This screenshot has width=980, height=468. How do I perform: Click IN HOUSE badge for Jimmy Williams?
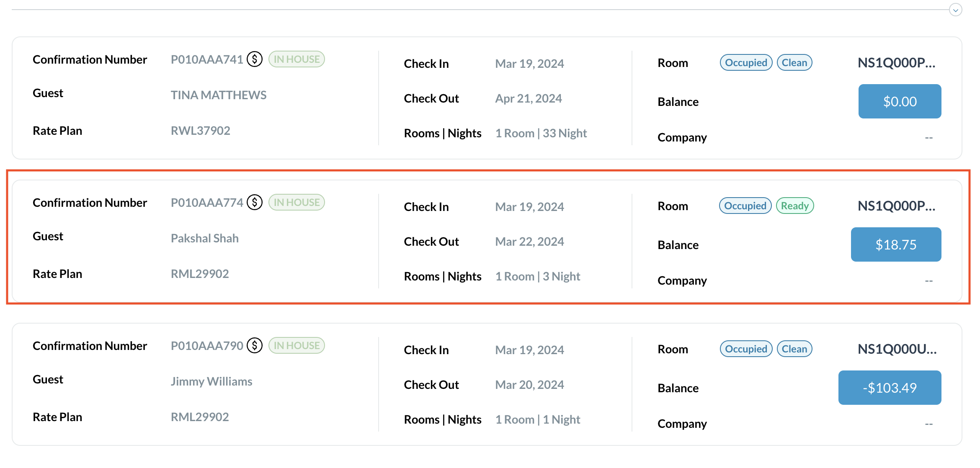tap(297, 345)
